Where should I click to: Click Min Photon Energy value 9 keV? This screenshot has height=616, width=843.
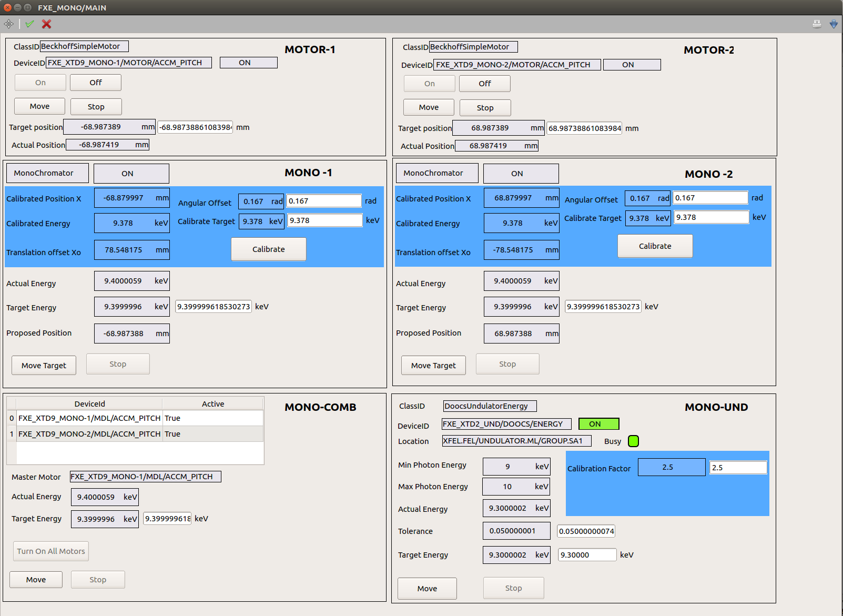tap(516, 467)
